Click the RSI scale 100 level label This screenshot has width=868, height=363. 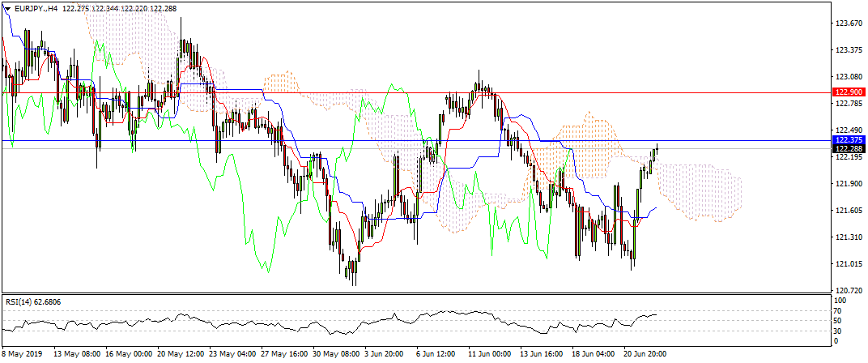pos(840,301)
